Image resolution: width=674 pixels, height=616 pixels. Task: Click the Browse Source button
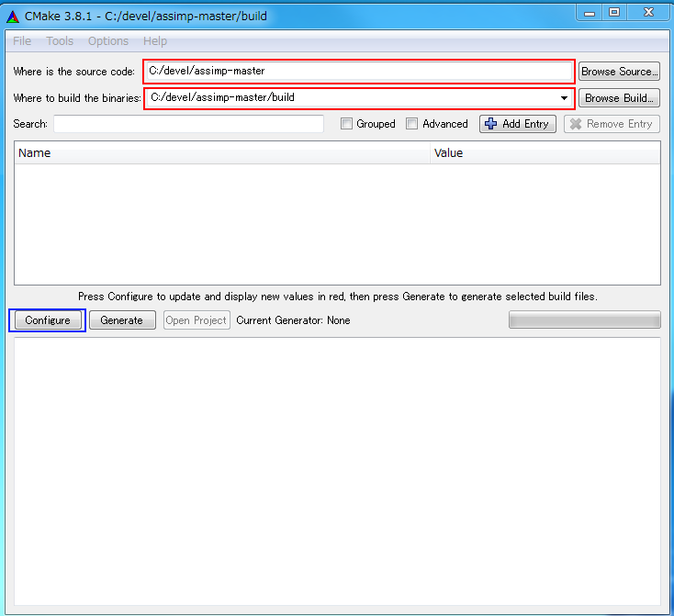pos(619,72)
